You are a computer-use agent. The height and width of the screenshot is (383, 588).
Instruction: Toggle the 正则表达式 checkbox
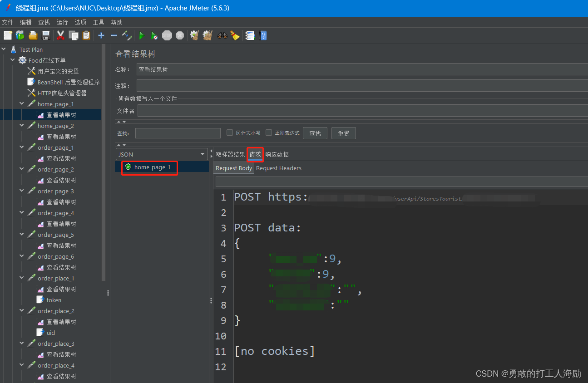[x=269, y=133]
